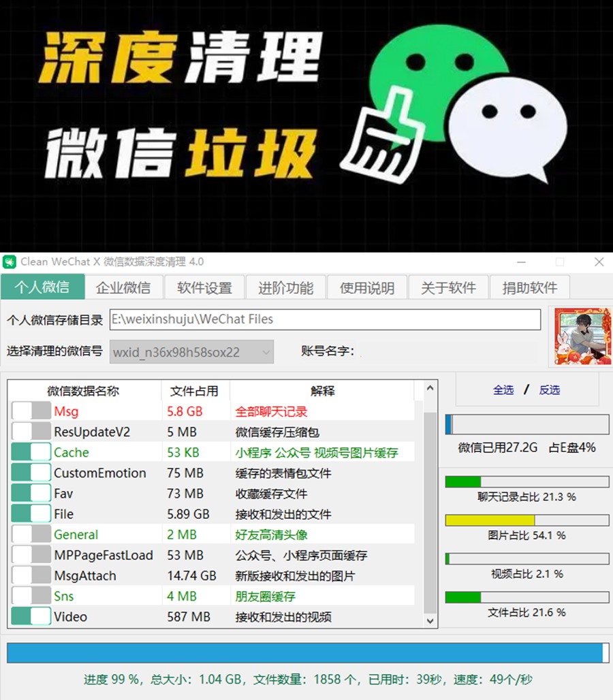Click the 文件占用 column header
The image size is (613, 700).
(195, 391)
